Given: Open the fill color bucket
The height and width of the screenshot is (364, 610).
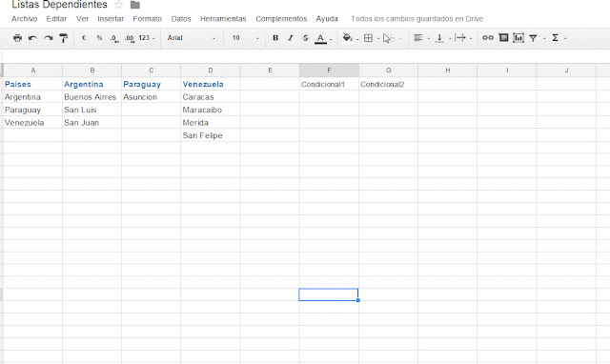Looking at the screenshot, I should (x=347, y=38).
